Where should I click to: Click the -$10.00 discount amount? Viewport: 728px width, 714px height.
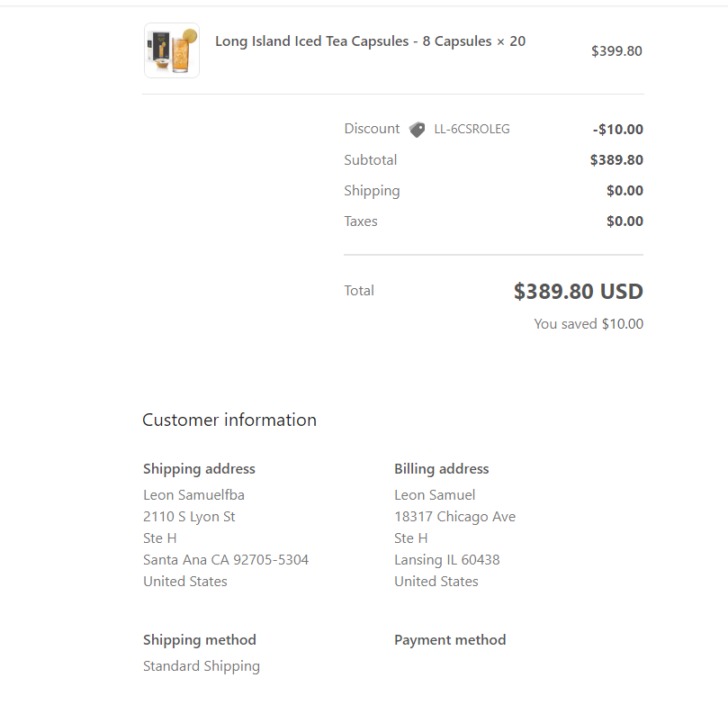618,129
